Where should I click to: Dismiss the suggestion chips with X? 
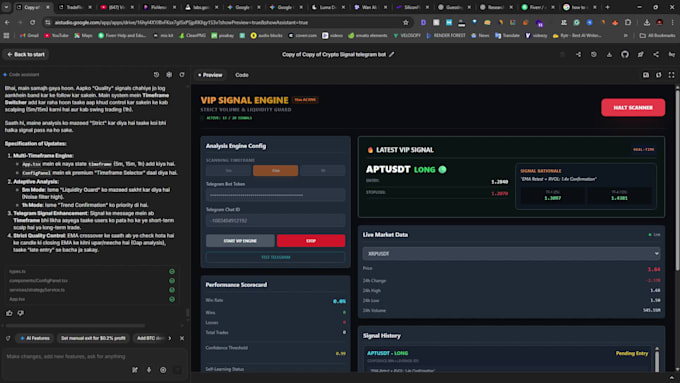click(x=182, y=338)
